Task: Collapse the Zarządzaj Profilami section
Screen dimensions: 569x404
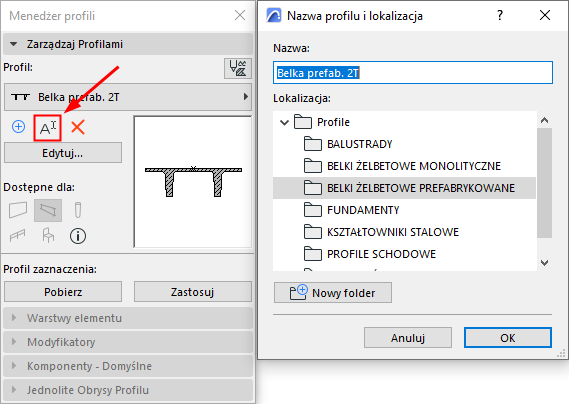Action: point(14,44)
